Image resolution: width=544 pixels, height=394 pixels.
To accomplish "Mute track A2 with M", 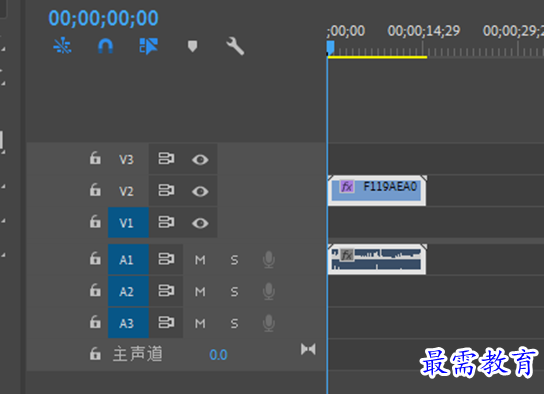I will click(x=200, y=292).
